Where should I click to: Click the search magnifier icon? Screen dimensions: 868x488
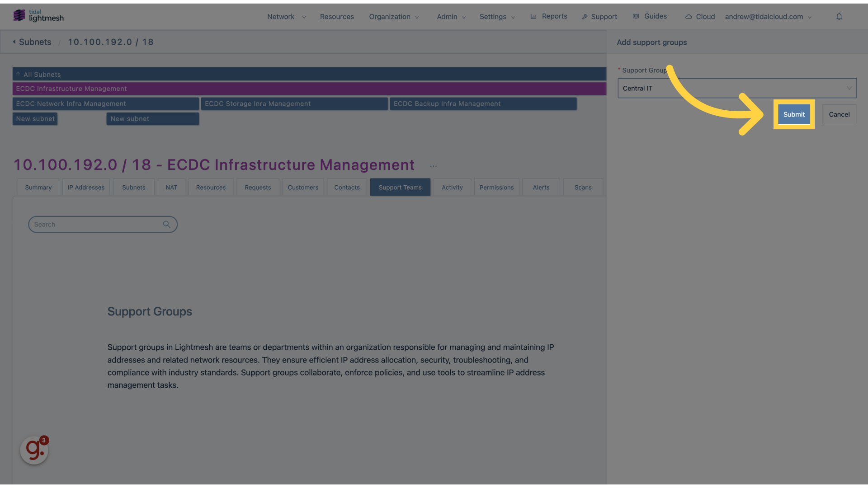(168, 224)
